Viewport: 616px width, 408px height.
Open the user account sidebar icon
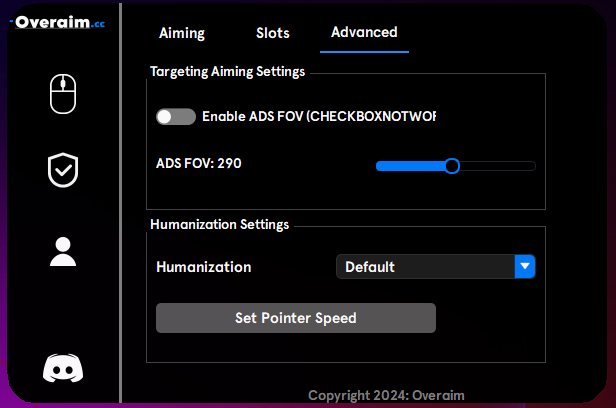(x=63, y=252)
